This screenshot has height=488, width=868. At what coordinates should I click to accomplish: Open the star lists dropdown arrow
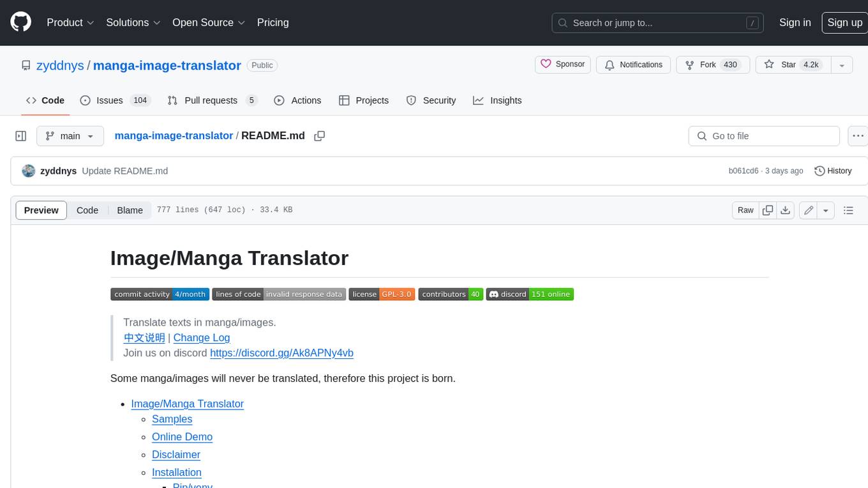point(842,65)
